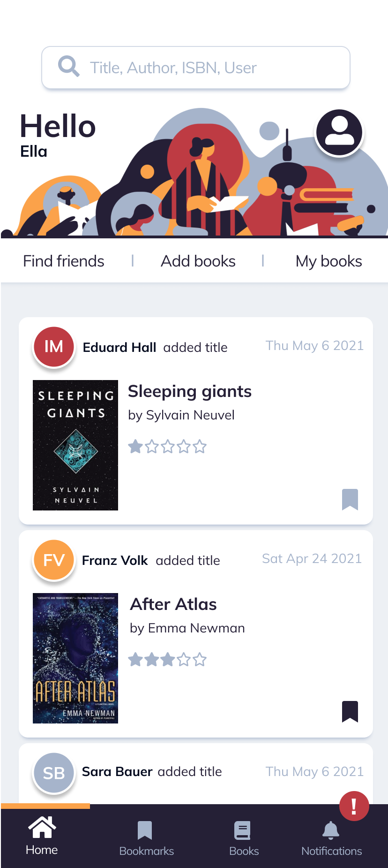Open the user profile avatar icon

click(339, 133)
